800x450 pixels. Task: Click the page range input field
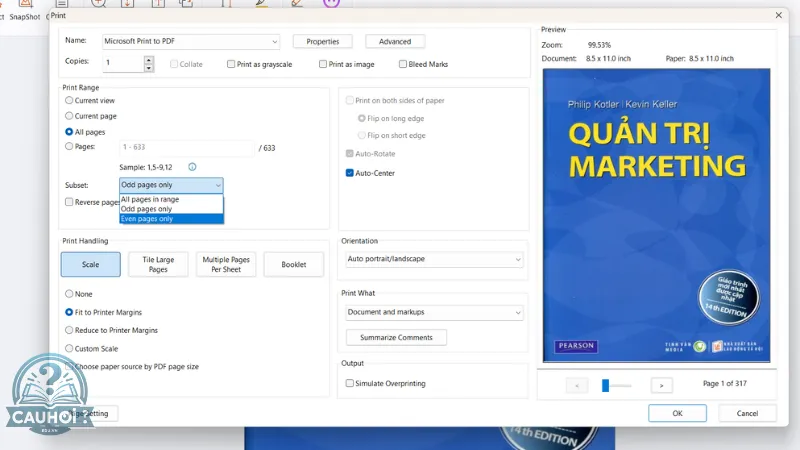pyautogui.click(x=186, y=147)
